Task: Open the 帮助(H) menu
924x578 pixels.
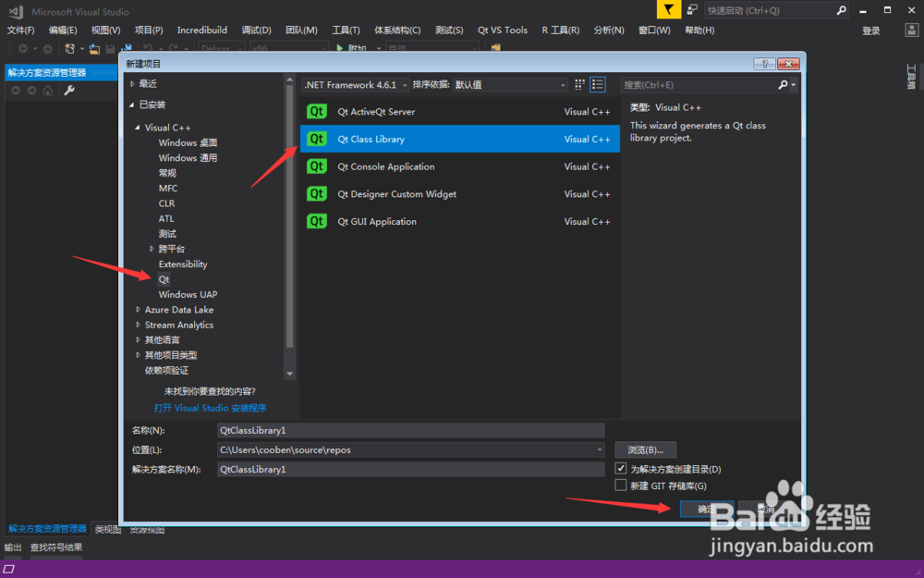Action: [x=699, y=31]
